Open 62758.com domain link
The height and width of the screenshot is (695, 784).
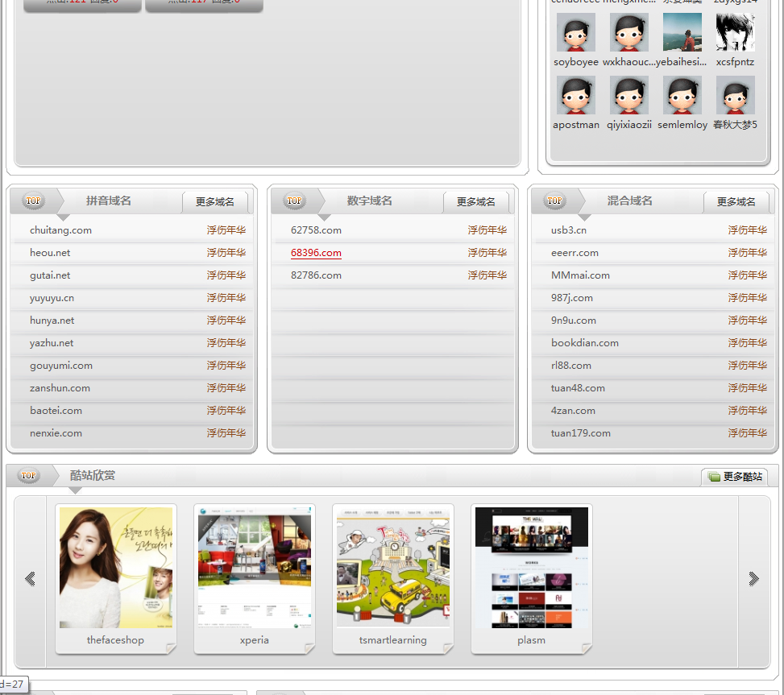click(x=316, y=230)
